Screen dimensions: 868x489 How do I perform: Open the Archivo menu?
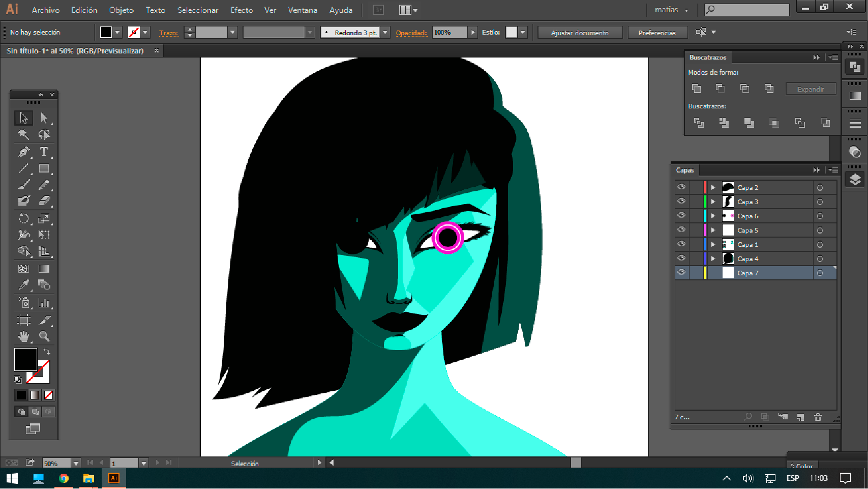tap(46, 10)
